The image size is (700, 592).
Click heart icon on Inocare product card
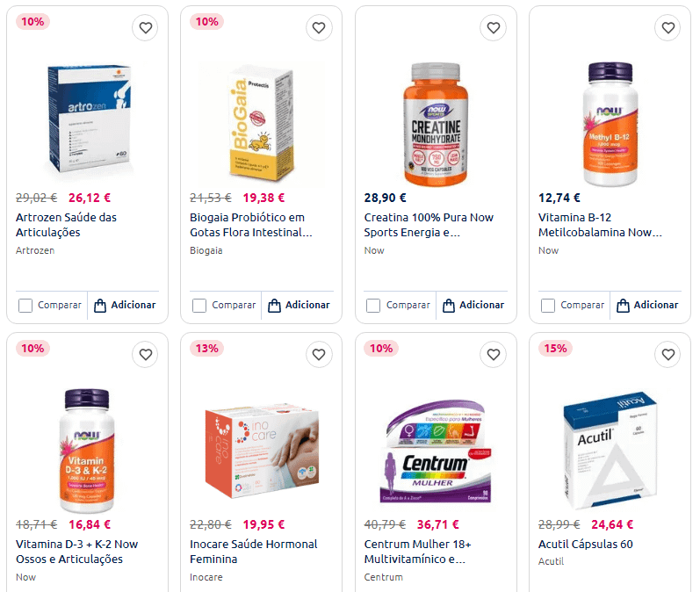(320, 355)
